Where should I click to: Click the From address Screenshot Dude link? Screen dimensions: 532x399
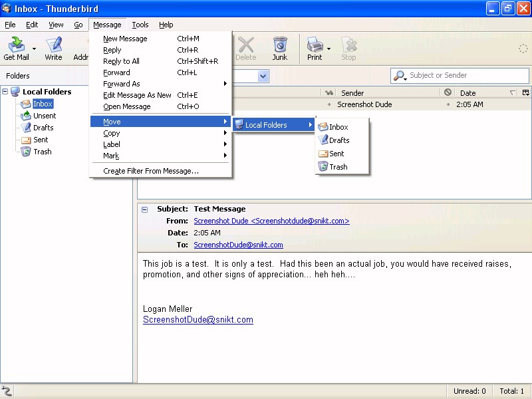click(x=271, y=221)
